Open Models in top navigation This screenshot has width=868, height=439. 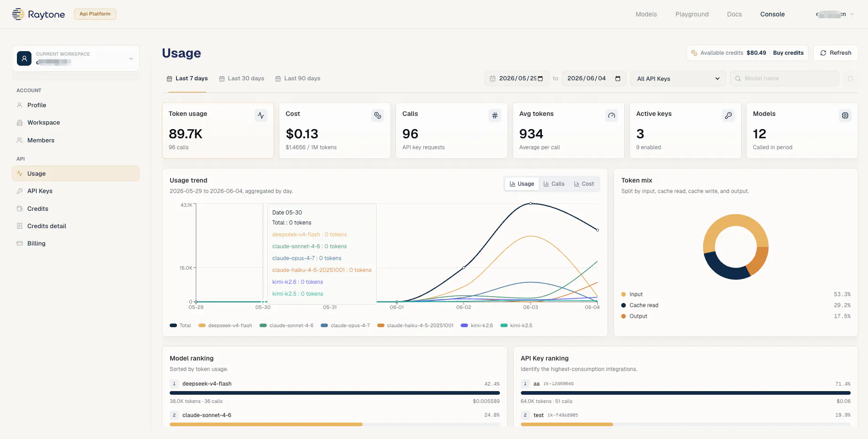pos(646,14)
